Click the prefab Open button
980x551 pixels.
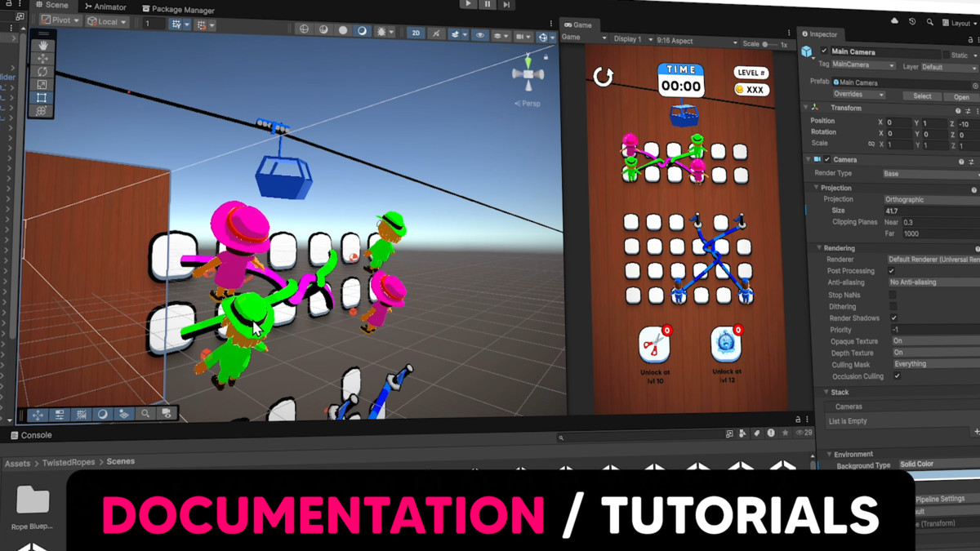(x=961, y=97)
